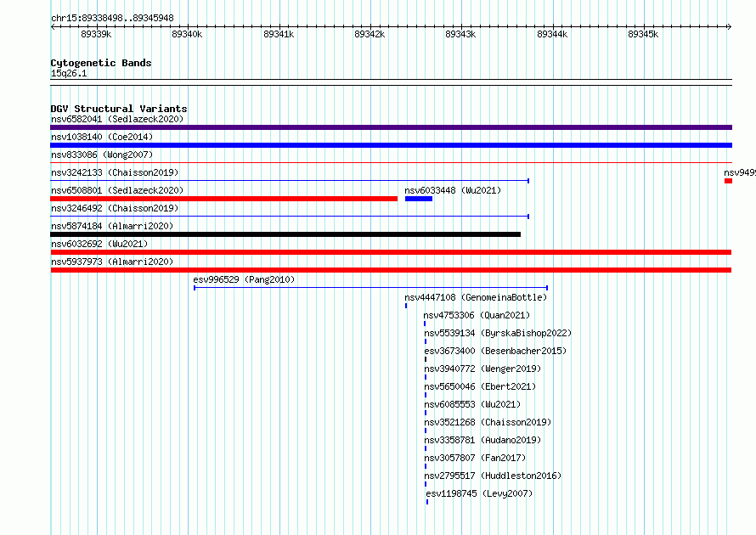This screenshot has width=756, height=535.
Task: Click the red nsv5937973 variant bar
Action: click(391, 270)
